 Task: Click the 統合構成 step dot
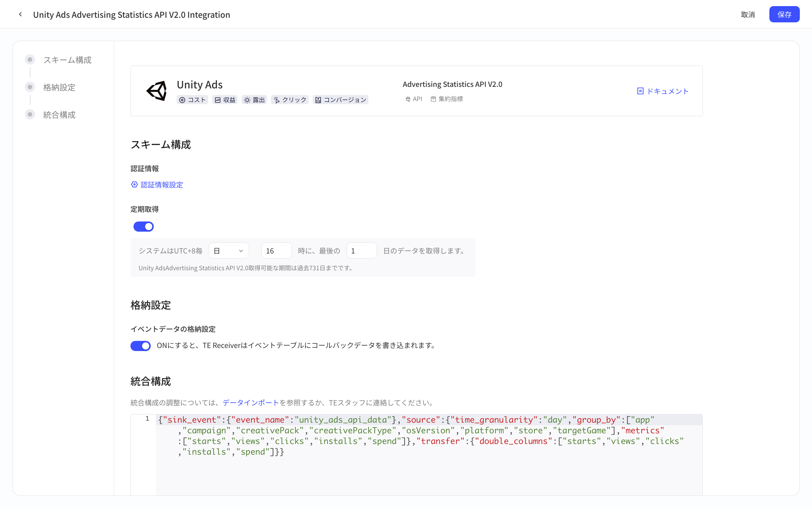tap(30, 115)
